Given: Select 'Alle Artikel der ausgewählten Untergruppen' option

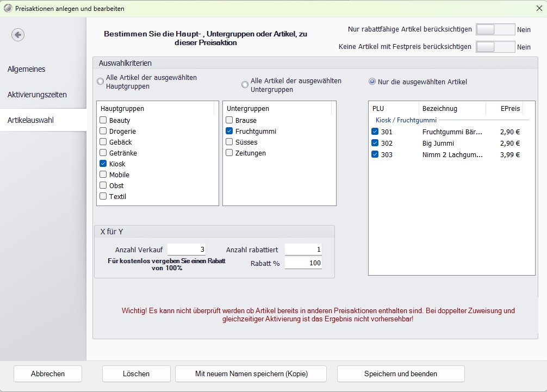Looking at the screenshot, I should coord(245,85).
